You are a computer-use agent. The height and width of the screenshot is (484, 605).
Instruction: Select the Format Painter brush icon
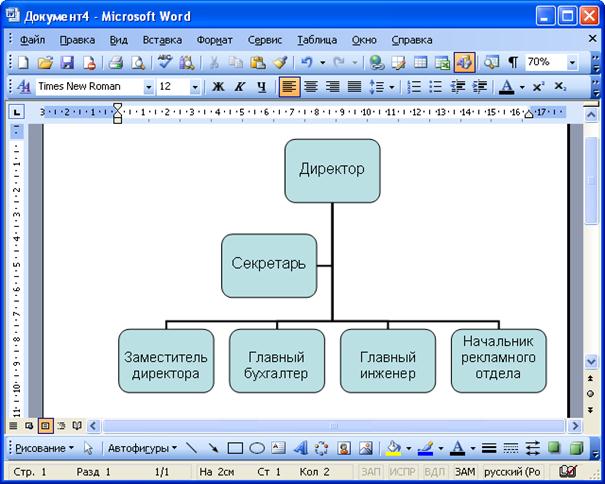point(280,63)
